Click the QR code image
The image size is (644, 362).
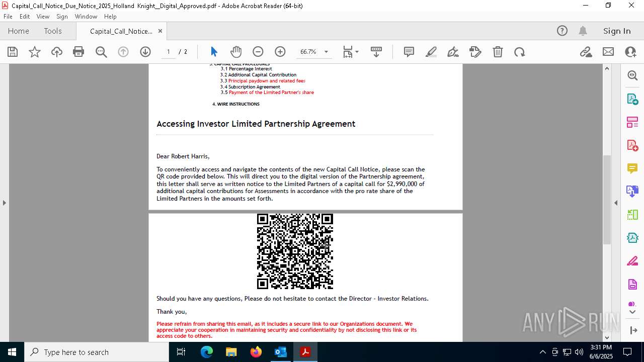point(295,251)
